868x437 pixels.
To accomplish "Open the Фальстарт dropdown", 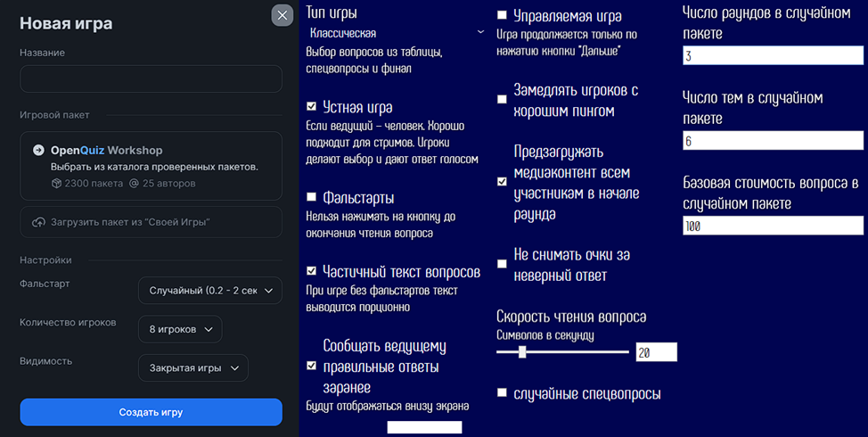I will coord(209,291).
